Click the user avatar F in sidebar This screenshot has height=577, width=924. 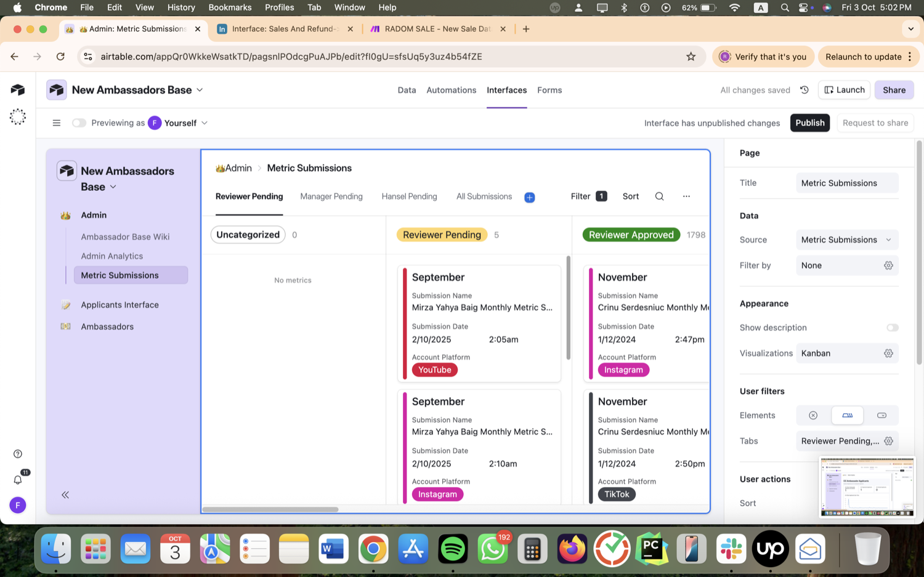(x=18, y=506)
